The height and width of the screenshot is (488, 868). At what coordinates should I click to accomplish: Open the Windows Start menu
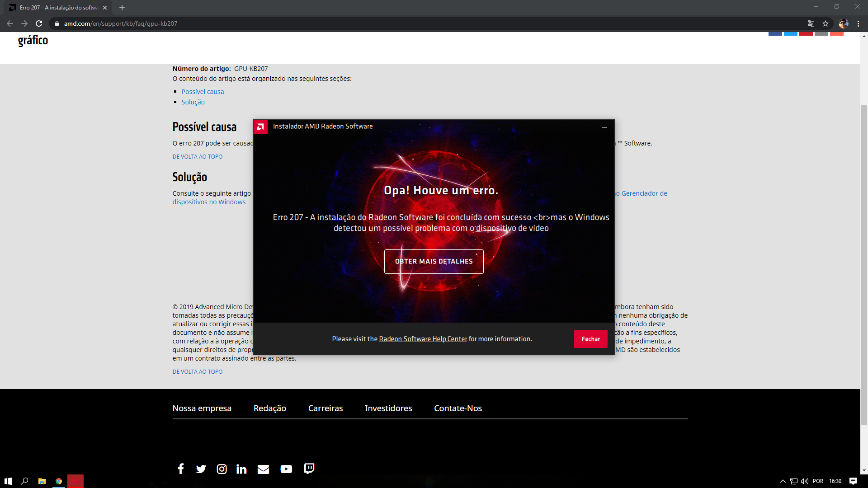point(8,481)
